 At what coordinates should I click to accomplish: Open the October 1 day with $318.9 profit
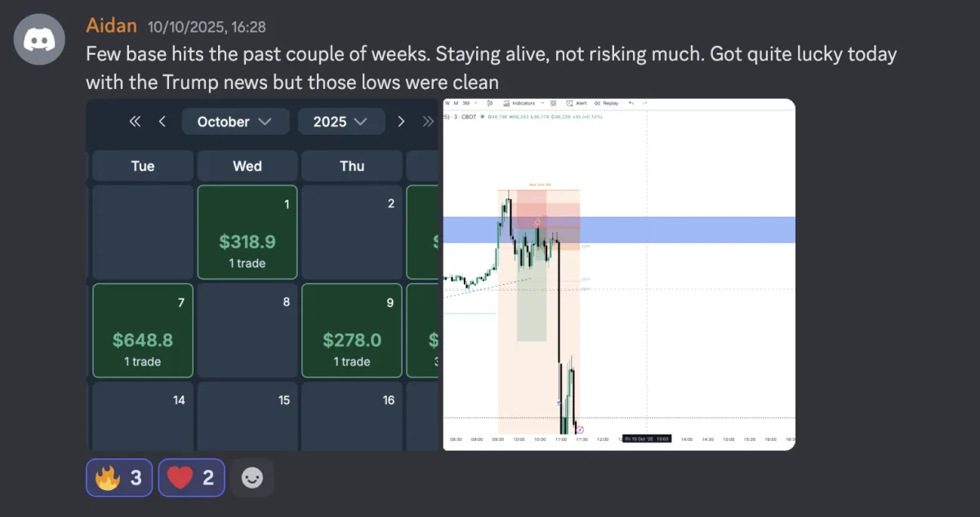247,232
